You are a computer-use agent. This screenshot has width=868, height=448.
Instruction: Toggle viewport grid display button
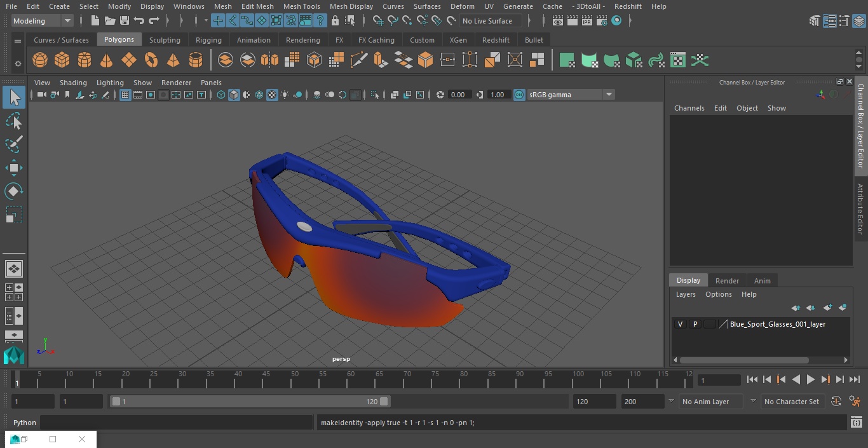[x=125, y=95]
